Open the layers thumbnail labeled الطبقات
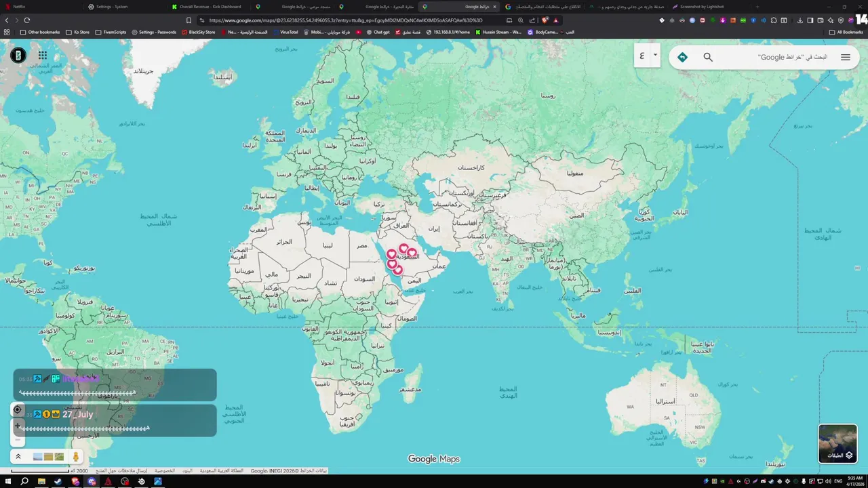868x488 pixels. (x=837, y=443)
